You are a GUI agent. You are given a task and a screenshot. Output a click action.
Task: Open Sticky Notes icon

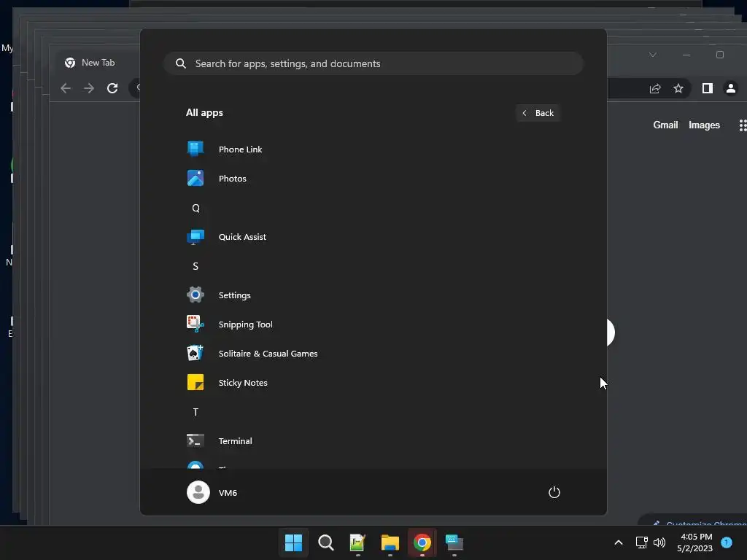coord(196,382)
